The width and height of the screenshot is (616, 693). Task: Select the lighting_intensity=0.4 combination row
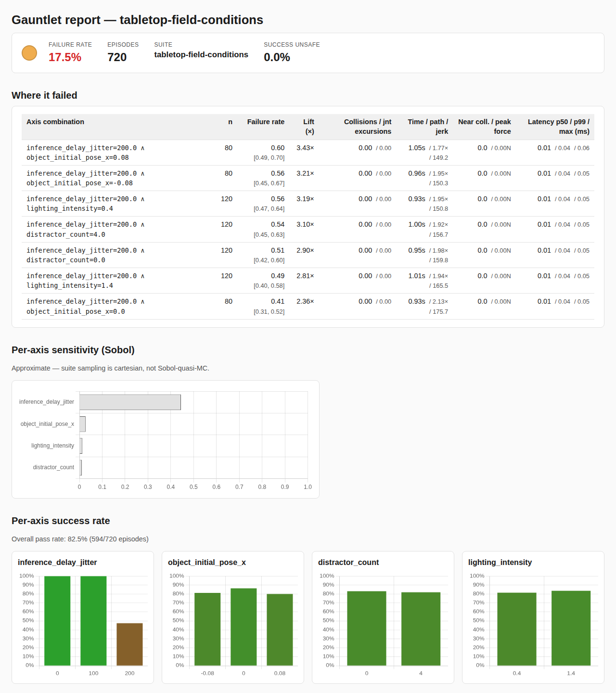coord(308,204)
